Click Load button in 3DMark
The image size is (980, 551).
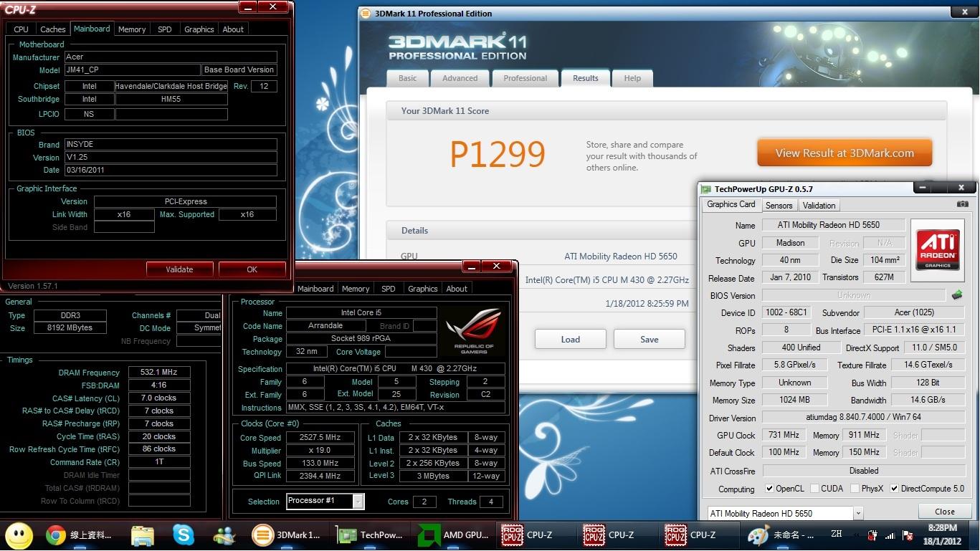pos(571,339)
